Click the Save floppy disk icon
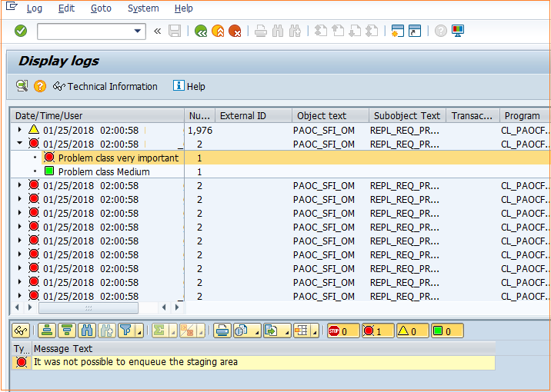Viewport: 551px width, 392px height. tap(175, 32)
